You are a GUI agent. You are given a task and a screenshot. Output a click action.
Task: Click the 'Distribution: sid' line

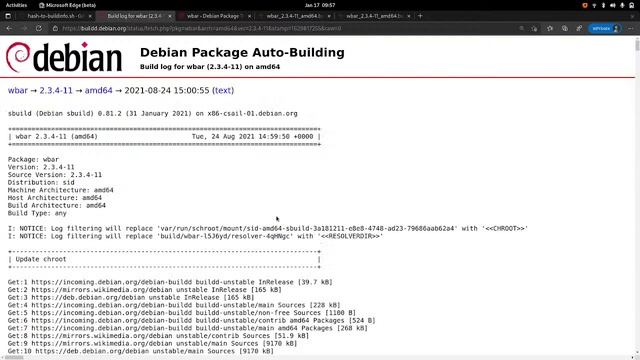coord(41,182)
